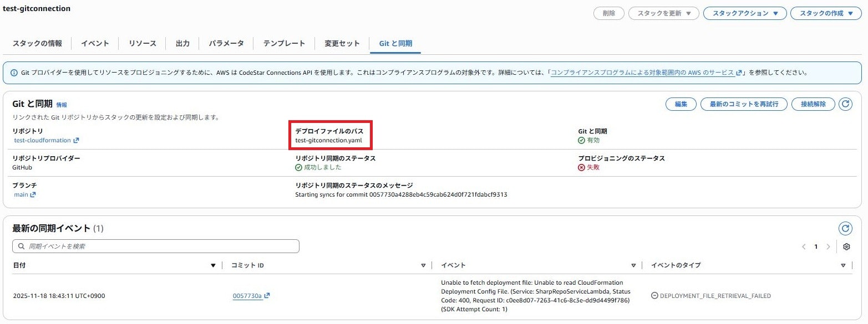Open the main branch link
The height and width of the screenshot is (324, 868).
(x=24, y=194)
